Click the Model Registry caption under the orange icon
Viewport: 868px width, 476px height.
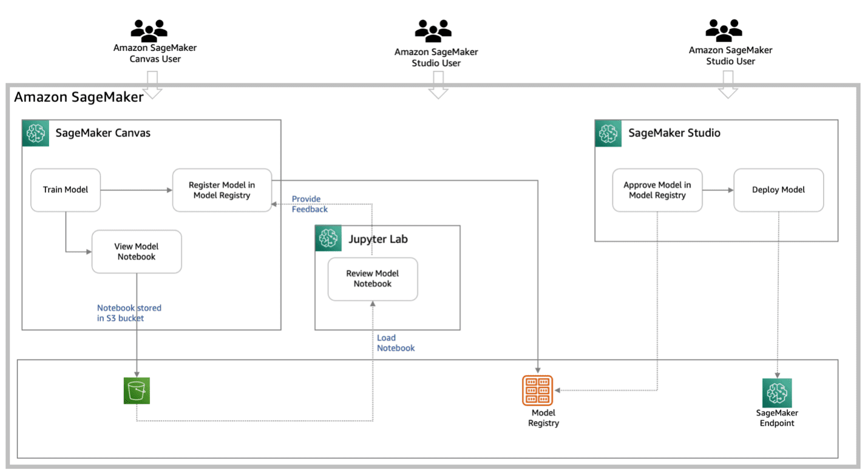pyautogui.click(x=543, y=418)
